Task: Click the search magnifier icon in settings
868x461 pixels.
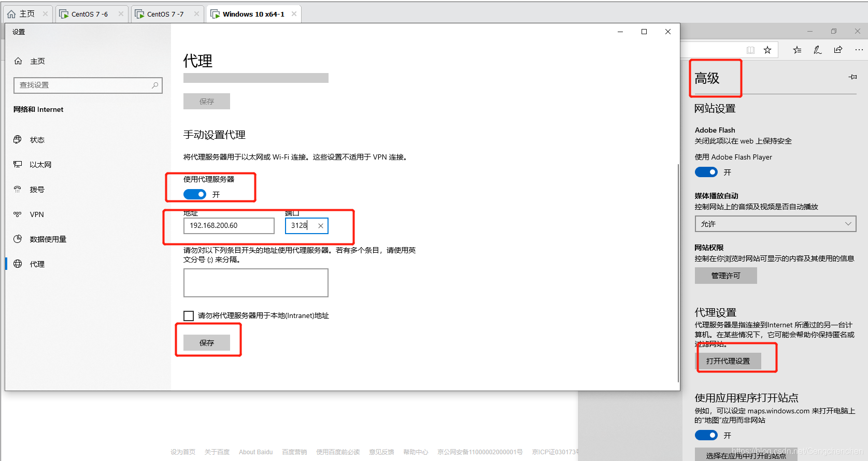Action: 154,85
